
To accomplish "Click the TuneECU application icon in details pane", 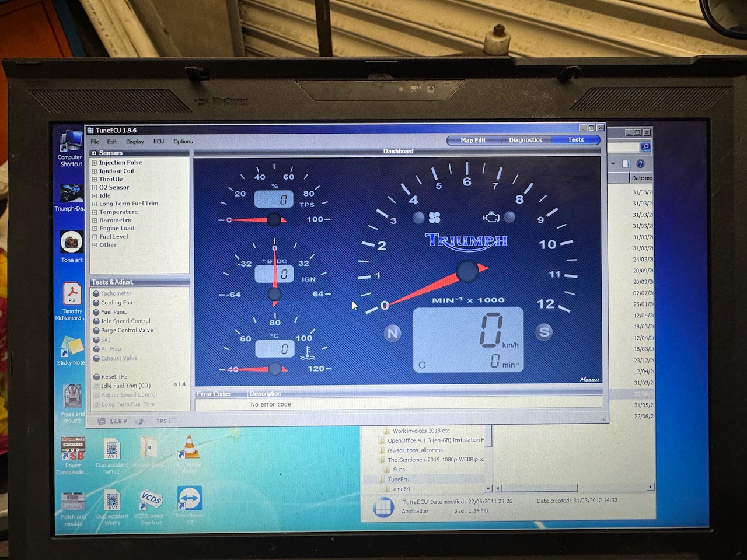I will pos(383,506).
